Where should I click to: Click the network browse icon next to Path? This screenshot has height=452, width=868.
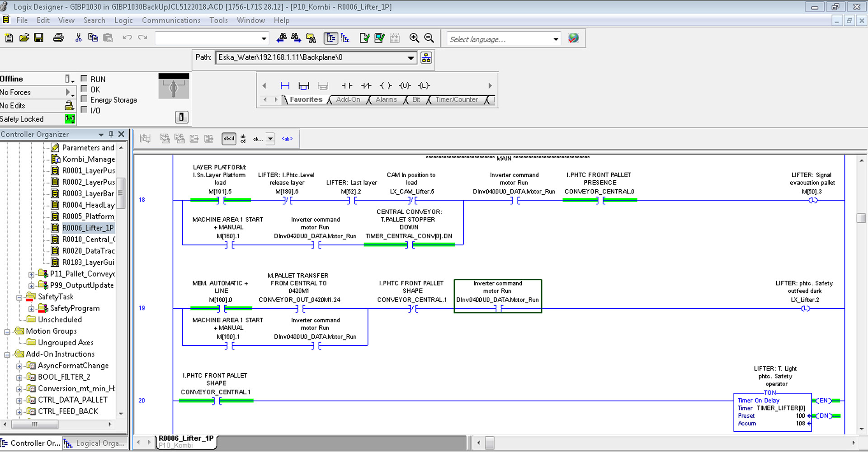click(x=426, y=58)
